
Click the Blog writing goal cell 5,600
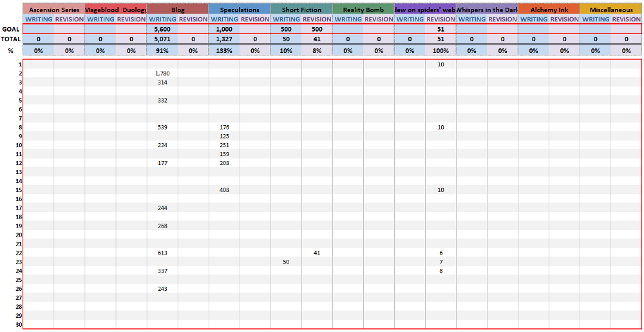coord(162,29)
